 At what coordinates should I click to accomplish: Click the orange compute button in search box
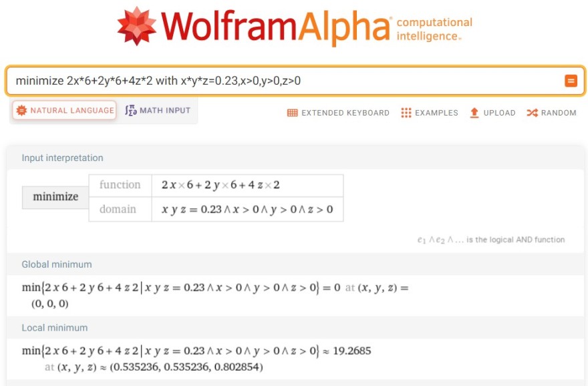point(571,81)
